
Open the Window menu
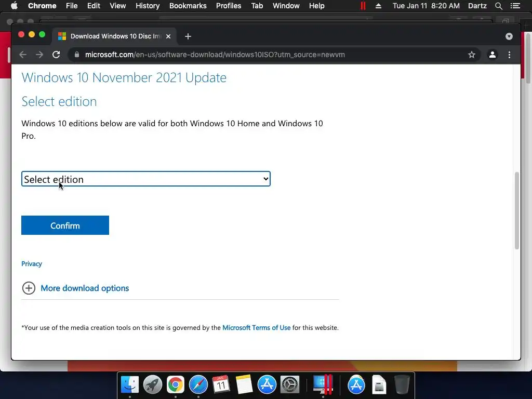[286, 6]
